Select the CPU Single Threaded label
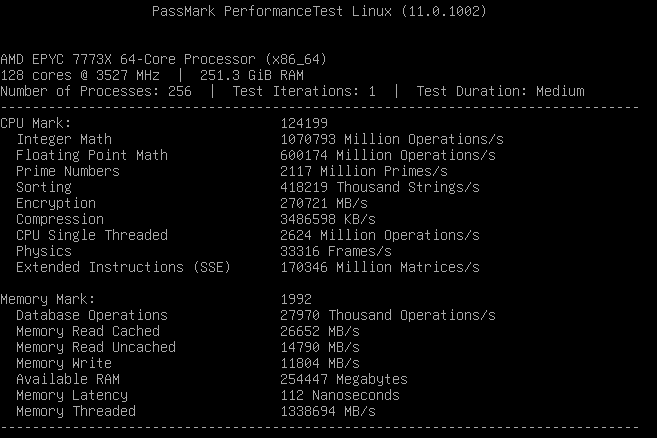 92,235
